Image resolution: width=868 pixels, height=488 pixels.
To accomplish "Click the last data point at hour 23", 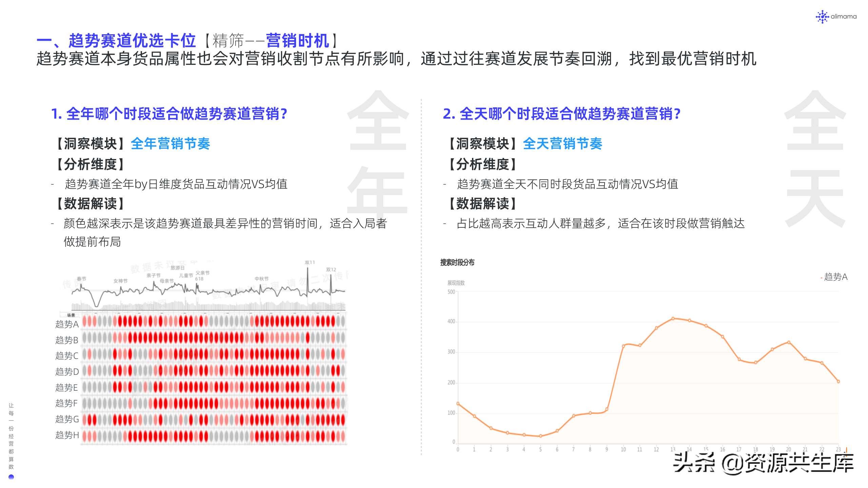I will pyautogui.click(x=839, y=382).
